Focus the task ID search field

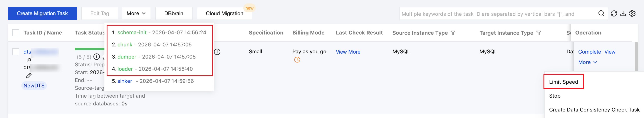498,14
